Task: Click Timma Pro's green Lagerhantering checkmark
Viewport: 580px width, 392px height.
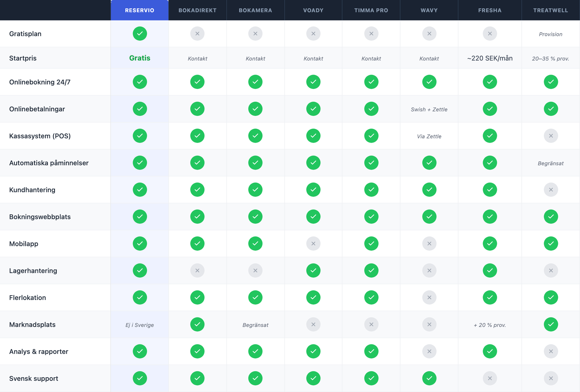Action: pos(371,270)
